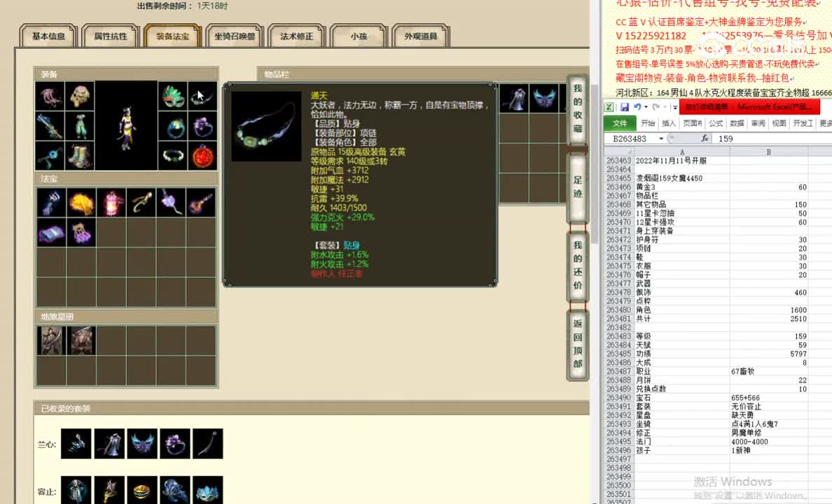Select the curved staff in 兰心 set

[208, 444]
